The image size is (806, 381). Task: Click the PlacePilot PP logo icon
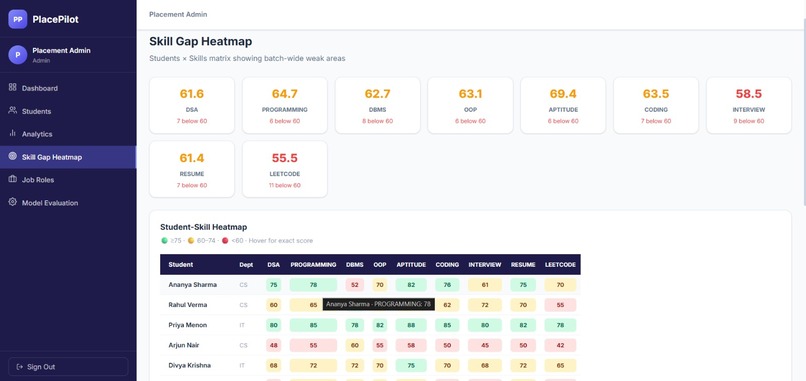click(17, 19)
